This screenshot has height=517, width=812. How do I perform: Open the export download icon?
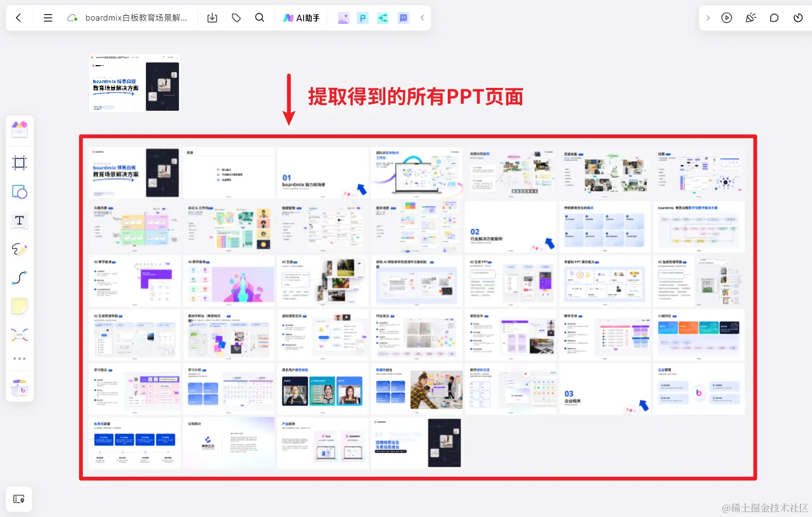click(x=212, y=18)
